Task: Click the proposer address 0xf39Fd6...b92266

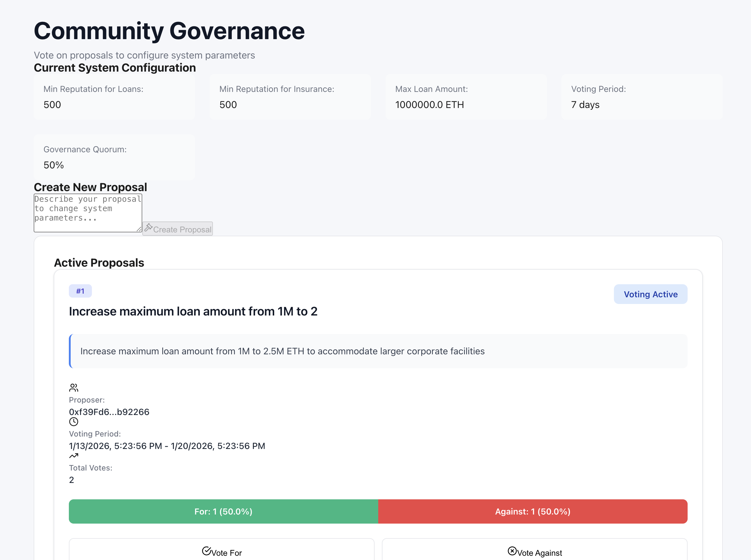Action: coord(109,412)
